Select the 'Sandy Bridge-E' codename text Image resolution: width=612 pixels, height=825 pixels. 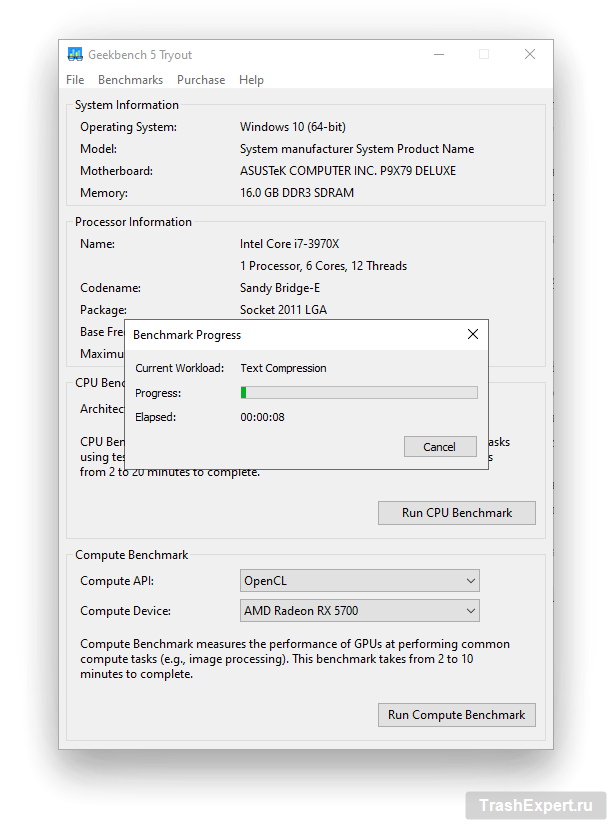point(280,288)
